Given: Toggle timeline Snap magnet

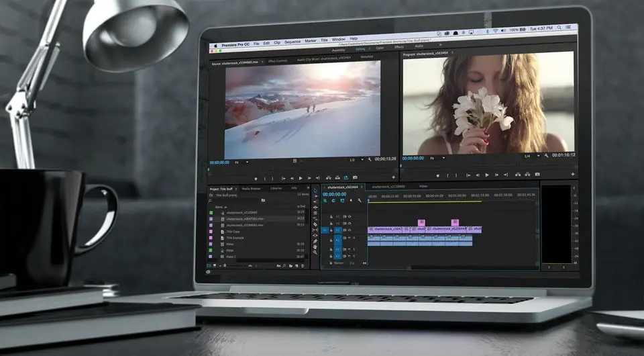Looking at the screenshot, I should 333,201.
